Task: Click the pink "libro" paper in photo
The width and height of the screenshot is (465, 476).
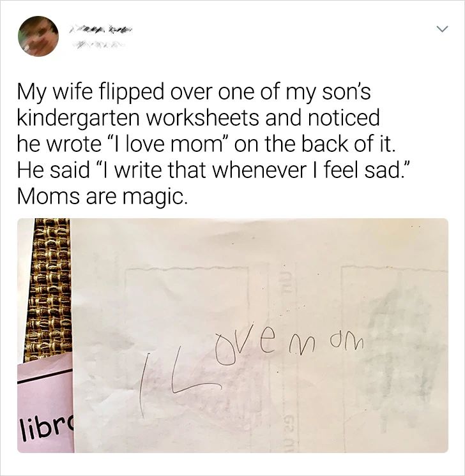Action: coord(45,403)
